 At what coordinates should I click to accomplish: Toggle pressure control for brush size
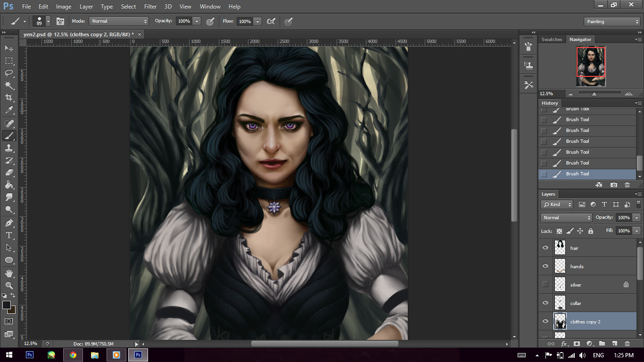(289, 21)
